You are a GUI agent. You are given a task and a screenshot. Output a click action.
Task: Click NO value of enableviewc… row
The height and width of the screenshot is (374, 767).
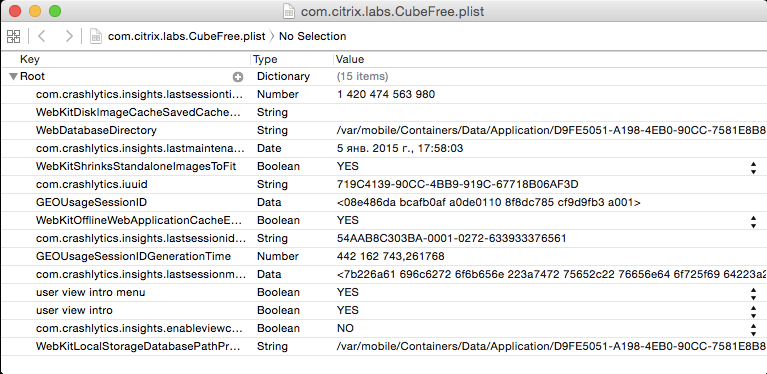(x=345, y=328)
